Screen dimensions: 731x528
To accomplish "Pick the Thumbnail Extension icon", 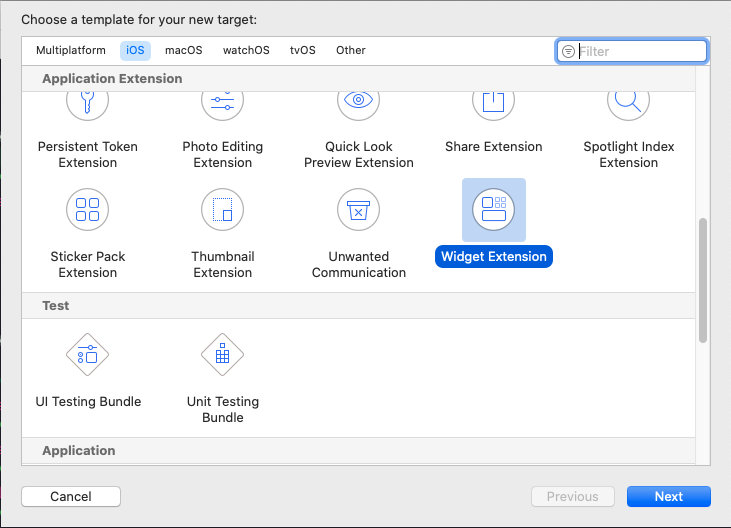I will 222,210.
